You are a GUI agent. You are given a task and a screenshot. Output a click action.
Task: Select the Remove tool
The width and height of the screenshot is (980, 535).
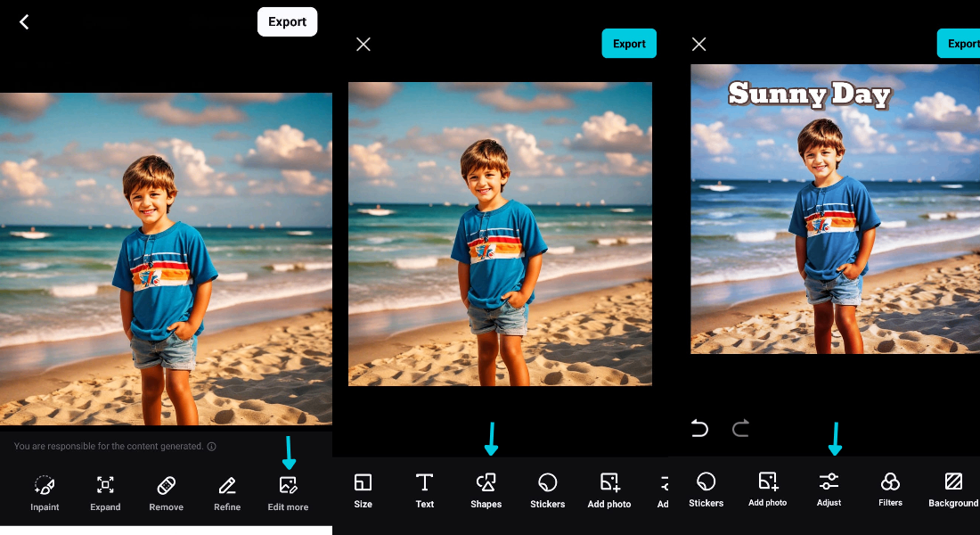(167, 493)
